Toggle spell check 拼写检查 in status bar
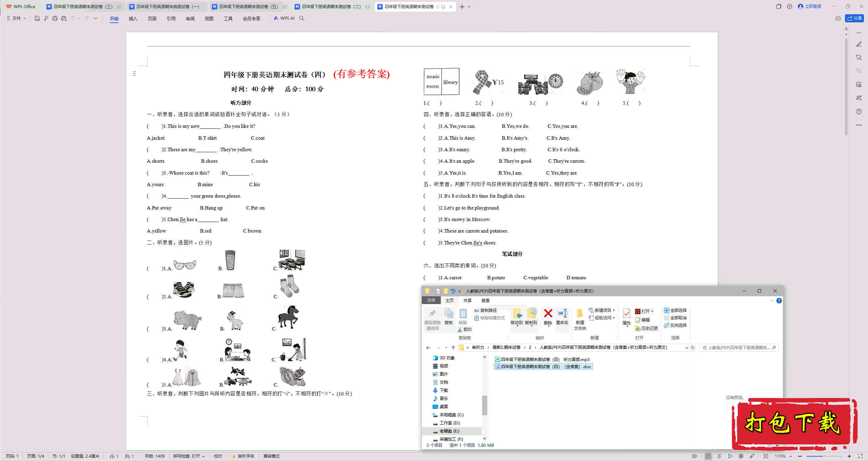868x461 pixels. pos(189,456)
